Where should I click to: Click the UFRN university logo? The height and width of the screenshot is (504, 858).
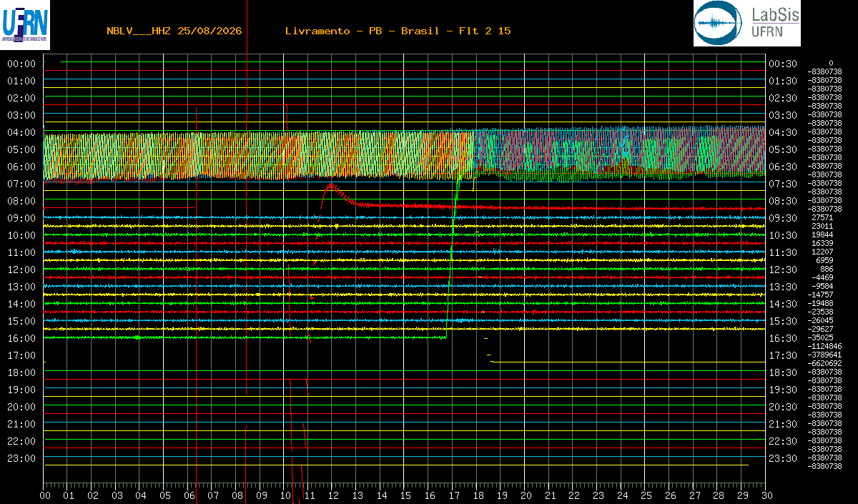click(x=26, y=24)
